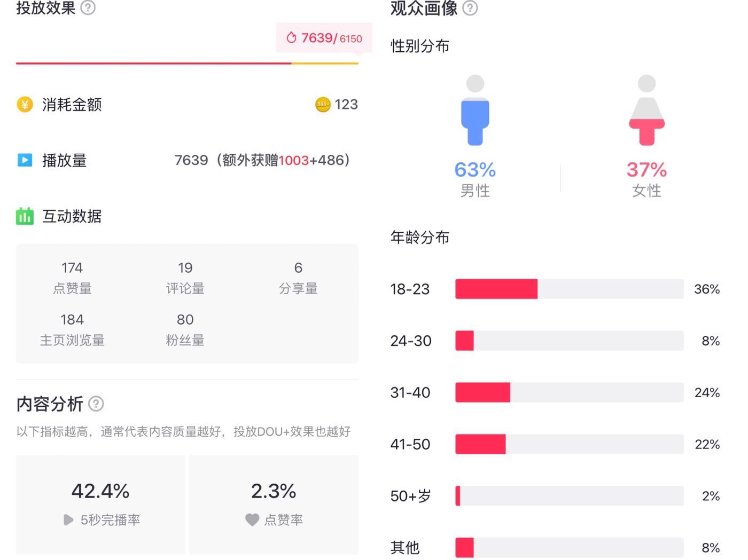The image size is (748, 560).
Task: Click the heart icon beside 点赞率
Action: point(252,519)
